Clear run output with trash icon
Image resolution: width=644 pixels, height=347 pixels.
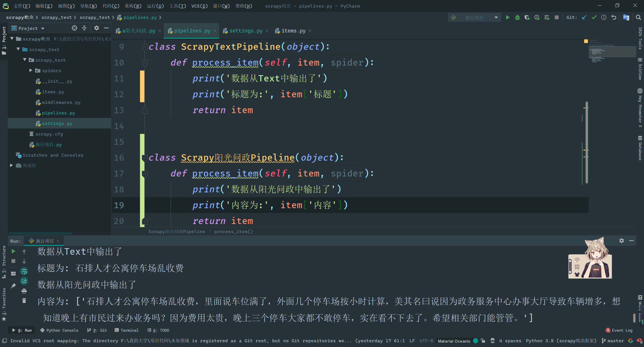tap(24, 301)
